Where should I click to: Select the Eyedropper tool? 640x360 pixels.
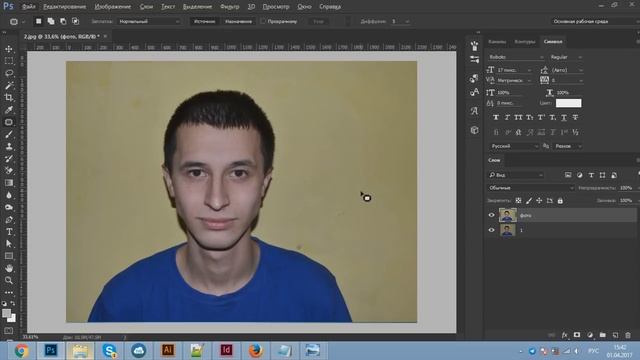[9, 110]
